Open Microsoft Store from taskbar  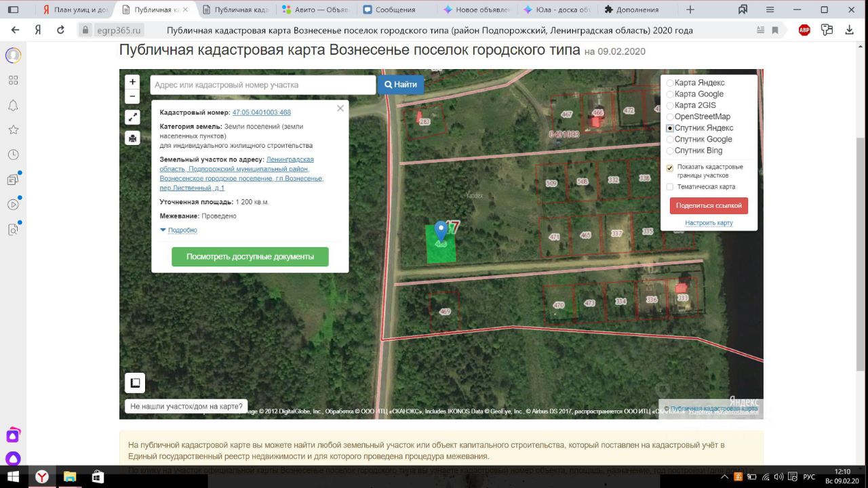click(x=98, y=477)
